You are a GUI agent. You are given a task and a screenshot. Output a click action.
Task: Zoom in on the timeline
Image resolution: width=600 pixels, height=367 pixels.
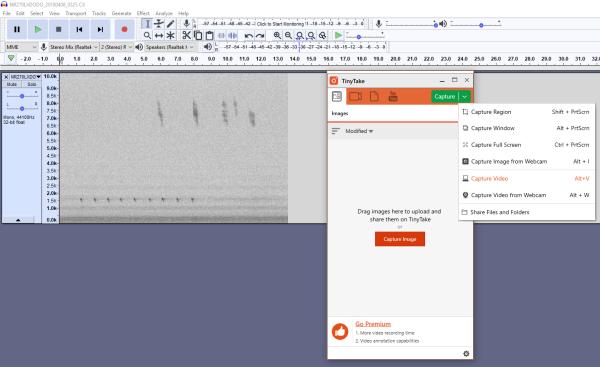[277, 36]
